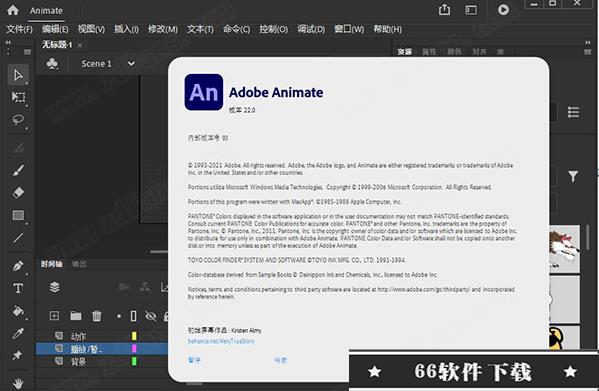This screenshot has height=391, width=599.
Task: Select the Paint Bucket tool
Action: click(18, 311)
